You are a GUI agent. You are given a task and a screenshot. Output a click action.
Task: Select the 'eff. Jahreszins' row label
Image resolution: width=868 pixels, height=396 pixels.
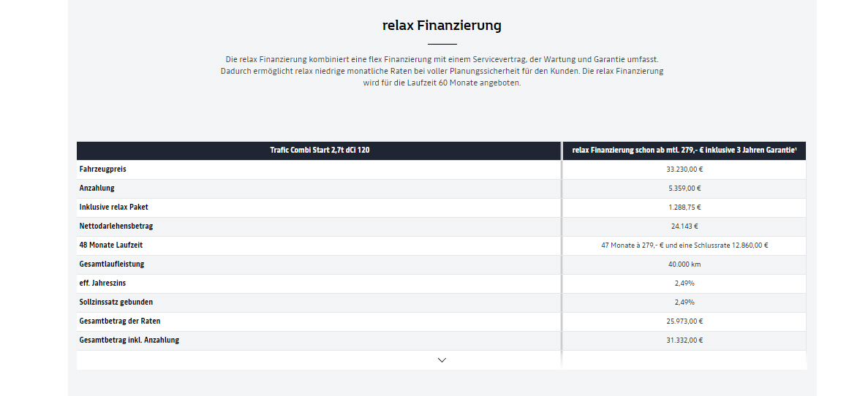tap(102, 283)
